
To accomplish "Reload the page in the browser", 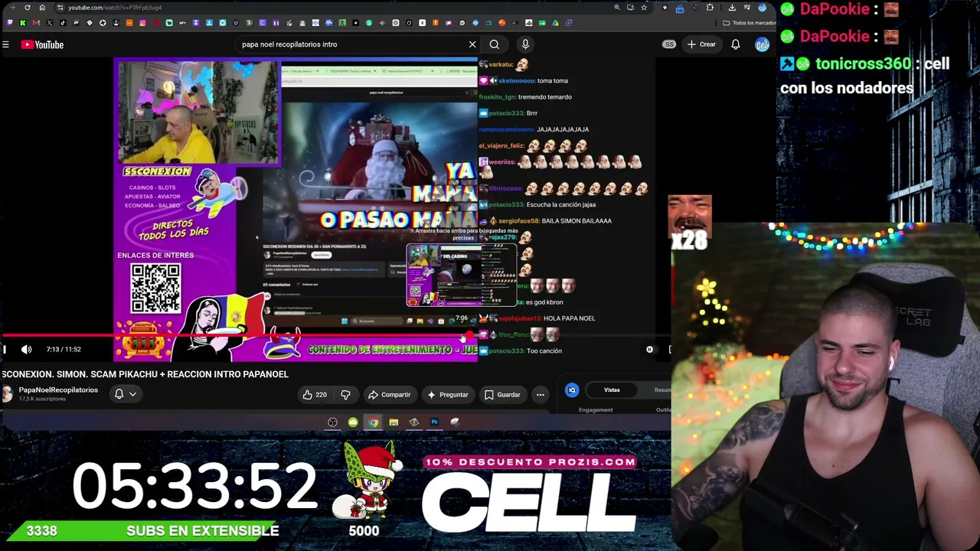I will 28,8.
